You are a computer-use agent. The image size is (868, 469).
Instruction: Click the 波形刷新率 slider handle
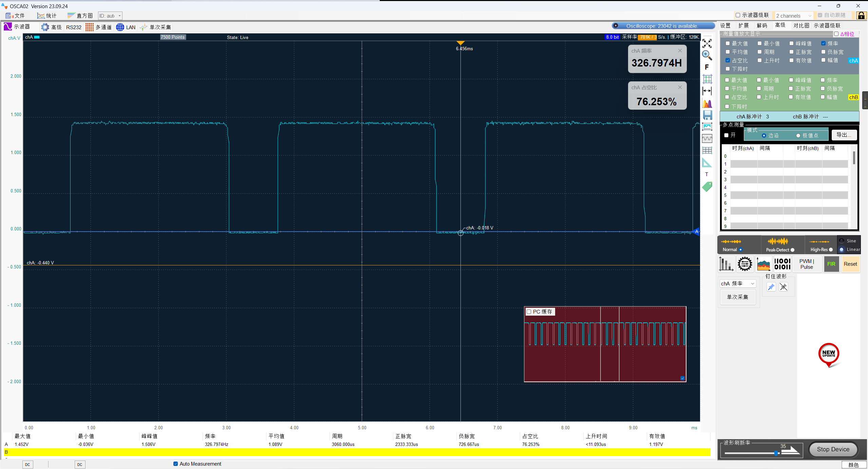click(776, 453)
